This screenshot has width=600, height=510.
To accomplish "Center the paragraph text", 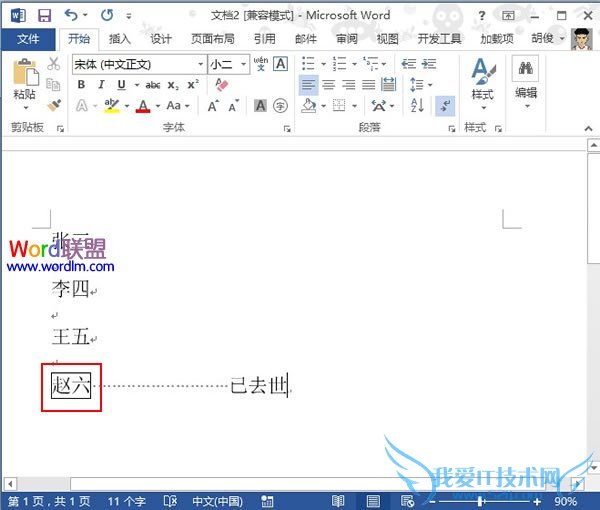I will click(x=328, y=85).
